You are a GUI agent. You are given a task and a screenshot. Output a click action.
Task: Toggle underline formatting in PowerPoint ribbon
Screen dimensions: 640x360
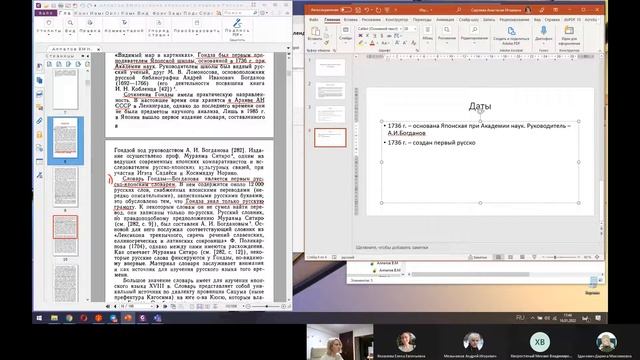tap(374, 36)
